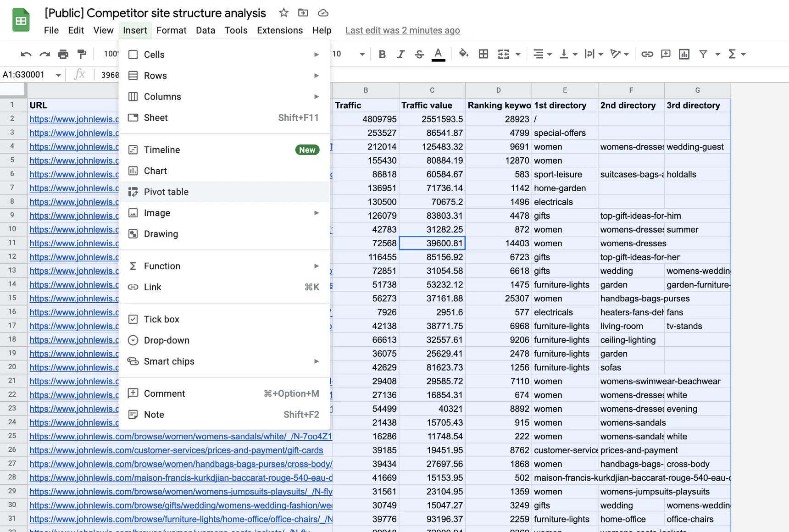Screen dimensions: 789x532
Task: Open the Name box dropdown arrow
Action: click(58, 75)
